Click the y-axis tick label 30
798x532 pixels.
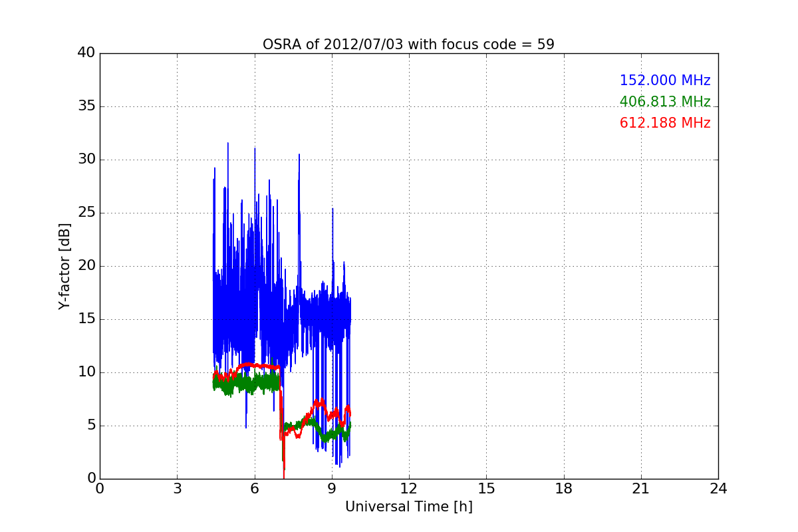click(x=86, y=160)
